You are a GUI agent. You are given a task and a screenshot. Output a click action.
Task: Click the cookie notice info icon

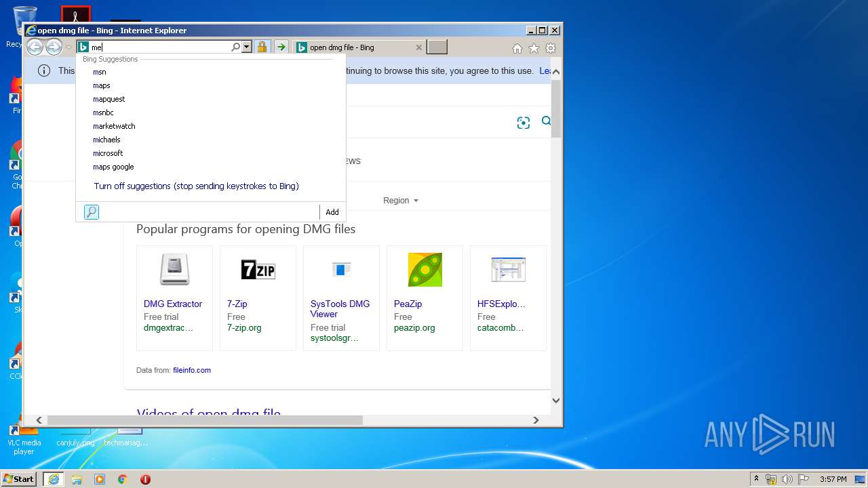tap(44, 70)
